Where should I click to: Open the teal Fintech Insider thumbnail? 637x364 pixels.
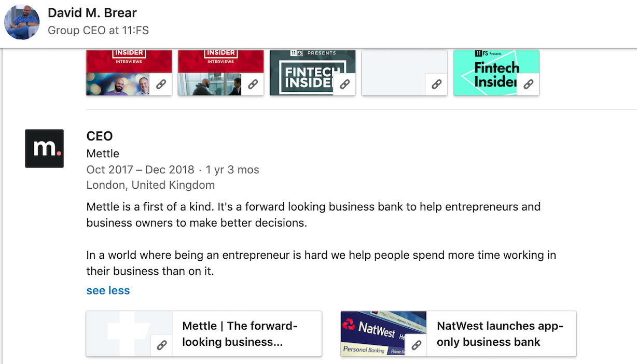pos(496,73)
